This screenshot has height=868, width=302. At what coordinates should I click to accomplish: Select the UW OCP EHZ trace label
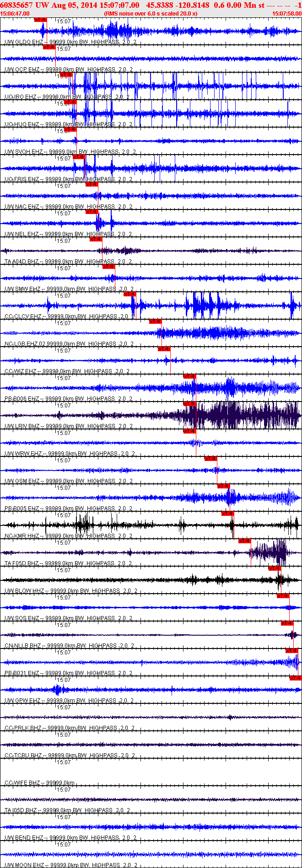(69, 70)
